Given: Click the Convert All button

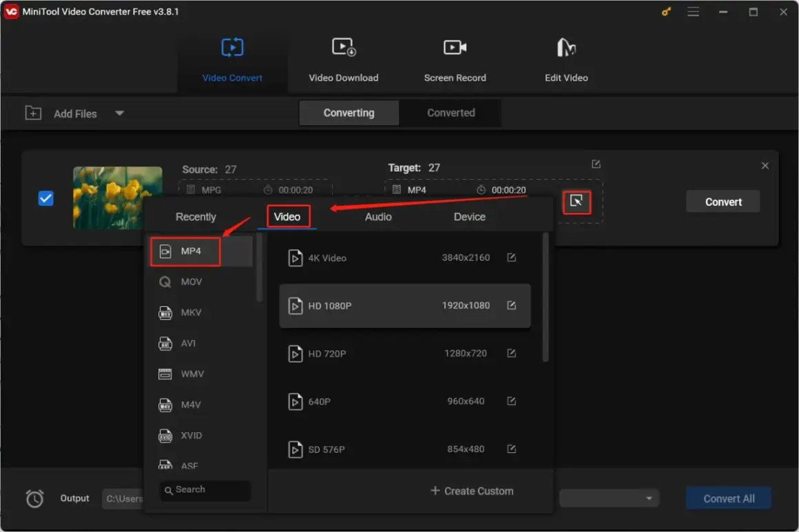Looking at the screenshot, I should click(x=729, y=498).
